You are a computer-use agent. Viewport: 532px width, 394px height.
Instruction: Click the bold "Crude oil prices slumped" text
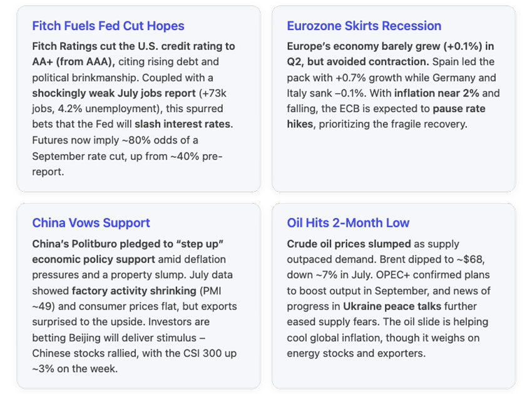click(349, 244)
